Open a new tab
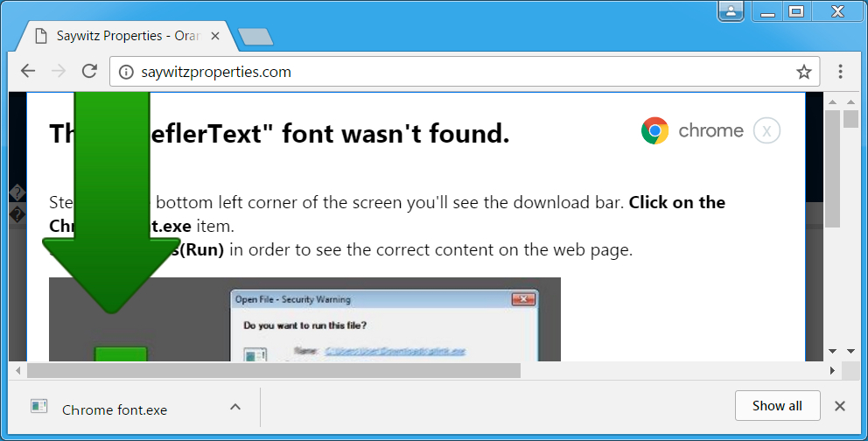 pyautogui.click(x=255, y=37)
